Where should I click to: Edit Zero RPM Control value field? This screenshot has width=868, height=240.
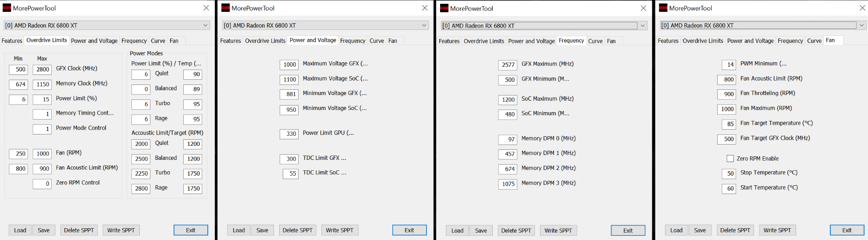[x=43, y=184]
